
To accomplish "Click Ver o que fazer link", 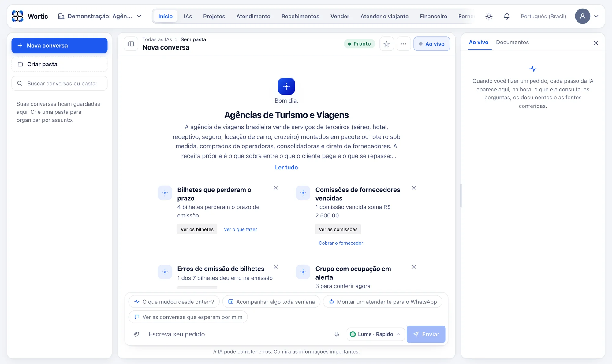I will (x=241, y=229).
